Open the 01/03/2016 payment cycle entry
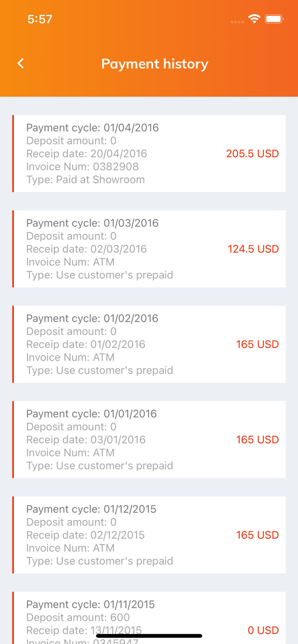The width and height of the screenshot is (298, 644). point(92,223)
